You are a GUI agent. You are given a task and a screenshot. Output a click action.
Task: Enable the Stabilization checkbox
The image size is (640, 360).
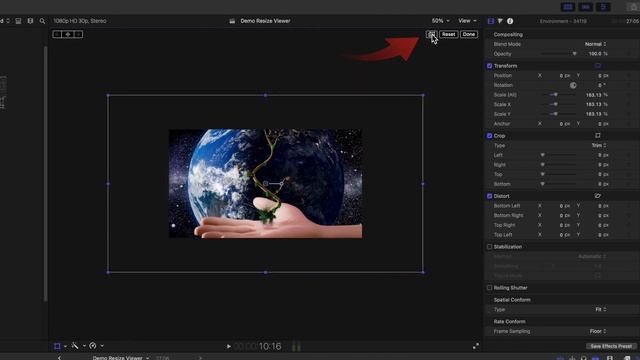(x=489, y=247)
